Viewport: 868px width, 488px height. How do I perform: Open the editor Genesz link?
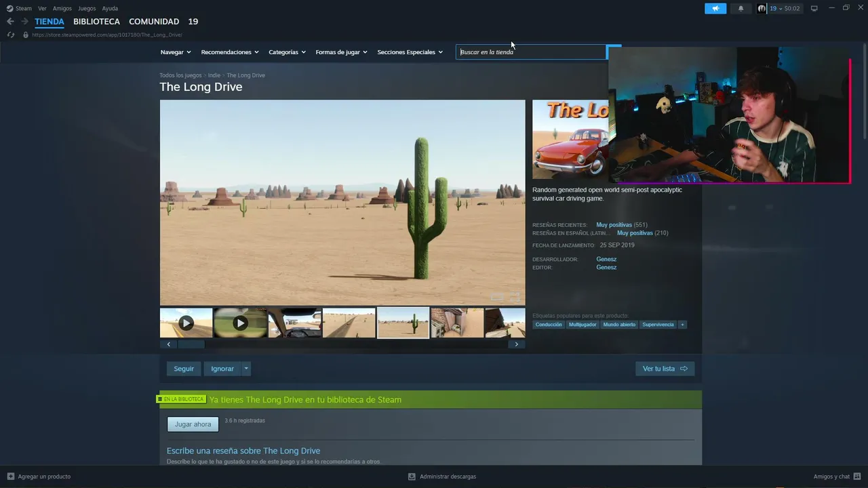[x=606, y=268]
